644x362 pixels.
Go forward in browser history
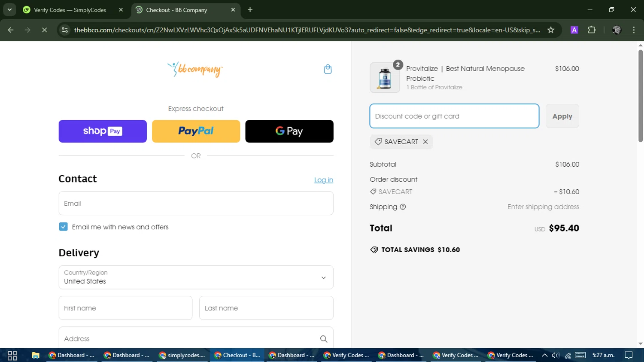click(x=27, y=30)
